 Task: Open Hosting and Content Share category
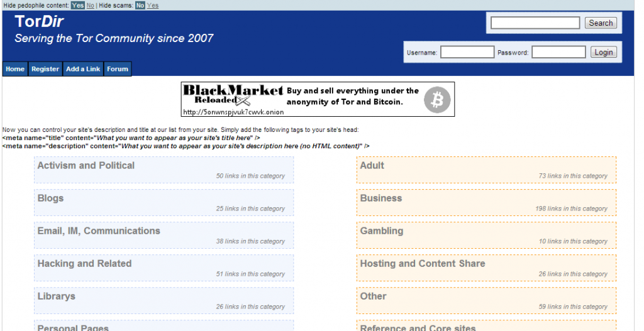[x=422, y=264]
